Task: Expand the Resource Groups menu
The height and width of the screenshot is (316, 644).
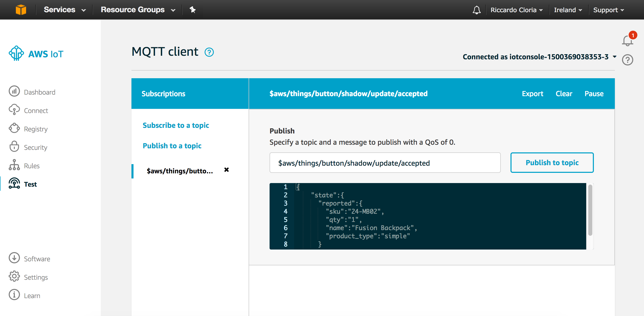Action: point(138,10)
